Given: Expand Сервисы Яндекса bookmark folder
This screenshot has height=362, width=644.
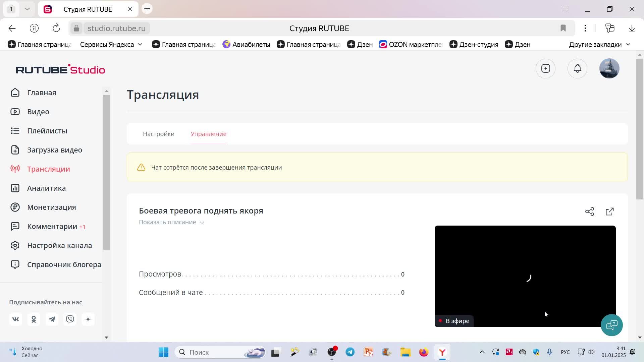Looking at the screenshot, I should point(111,45).
